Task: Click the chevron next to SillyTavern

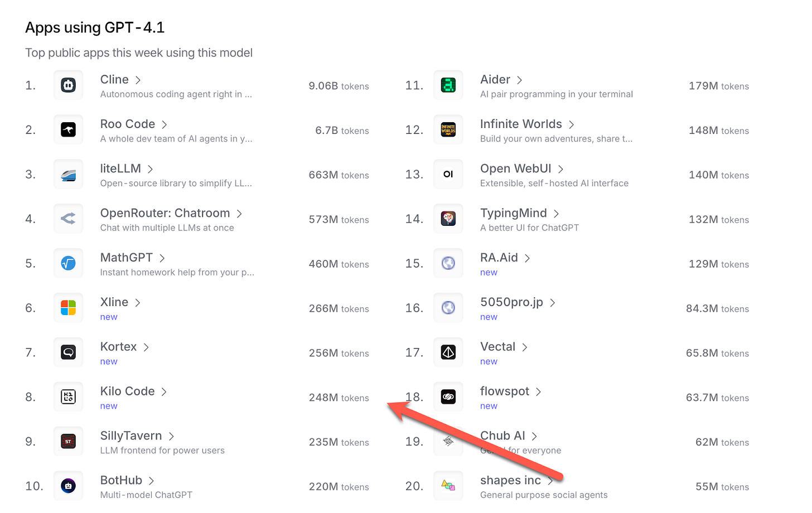Action: pyautogui.click(x=171, y=436)
